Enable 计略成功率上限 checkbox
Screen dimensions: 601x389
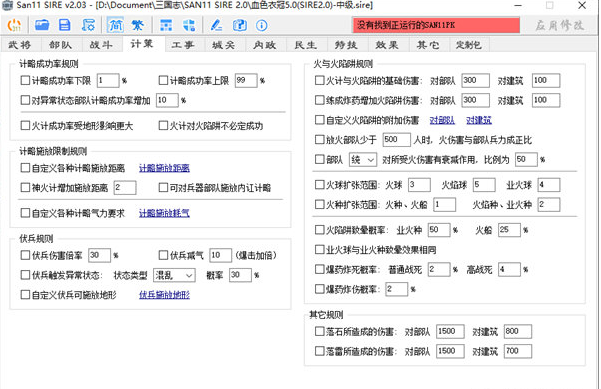(163, 80)
